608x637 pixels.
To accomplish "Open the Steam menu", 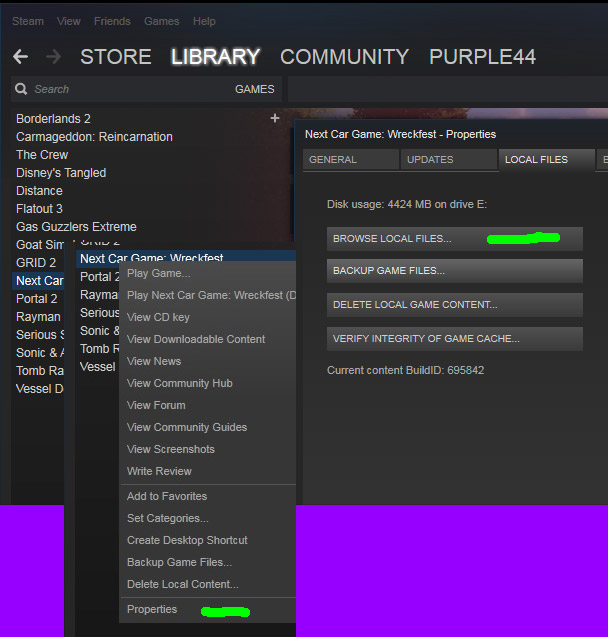I will pyautogui.click(x=28, y=21).
